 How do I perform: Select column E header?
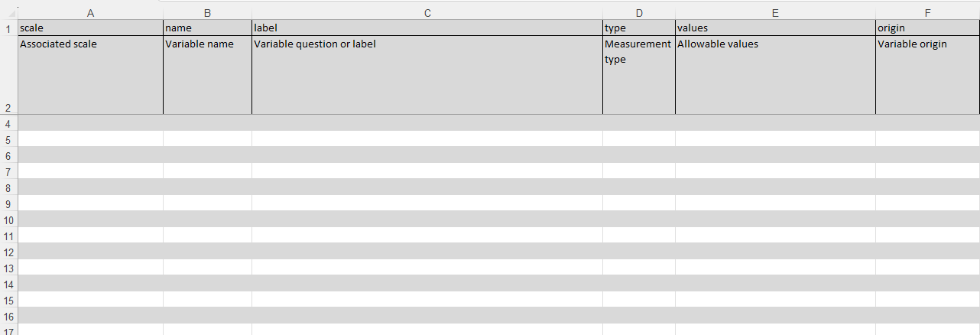point(775,13)
